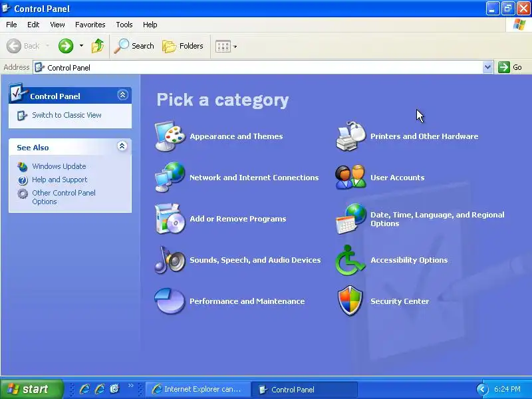Click the Views grid toolbar icon
The image size is (532, 399).
(223, 46)
